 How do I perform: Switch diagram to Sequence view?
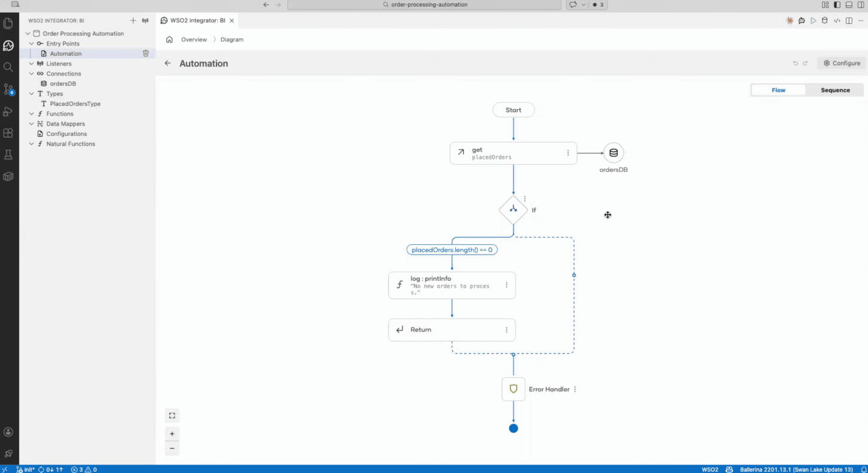pyautogui.click(x=835, y=90)
